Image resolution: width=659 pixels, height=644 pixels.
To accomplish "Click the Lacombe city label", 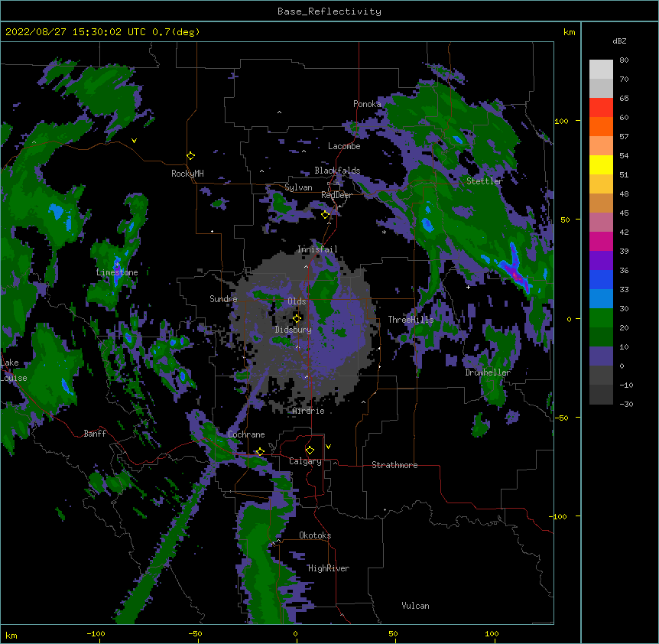I will [344, 146].
